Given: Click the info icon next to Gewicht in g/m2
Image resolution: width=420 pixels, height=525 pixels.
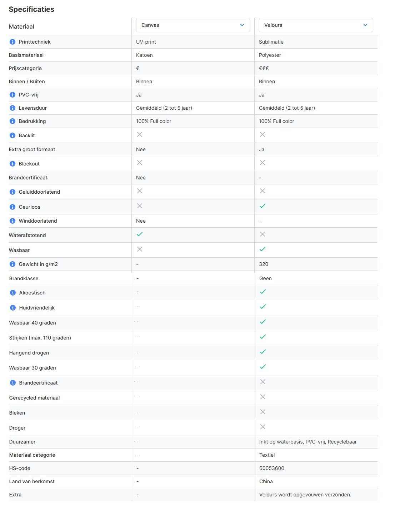Looking at the screenshot, I should (x=12, y=264).
